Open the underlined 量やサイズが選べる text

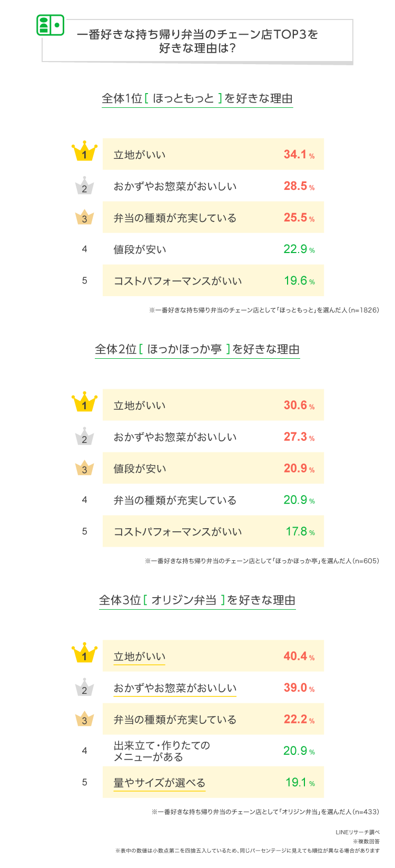pyautogui.click(x=159, y=783)
